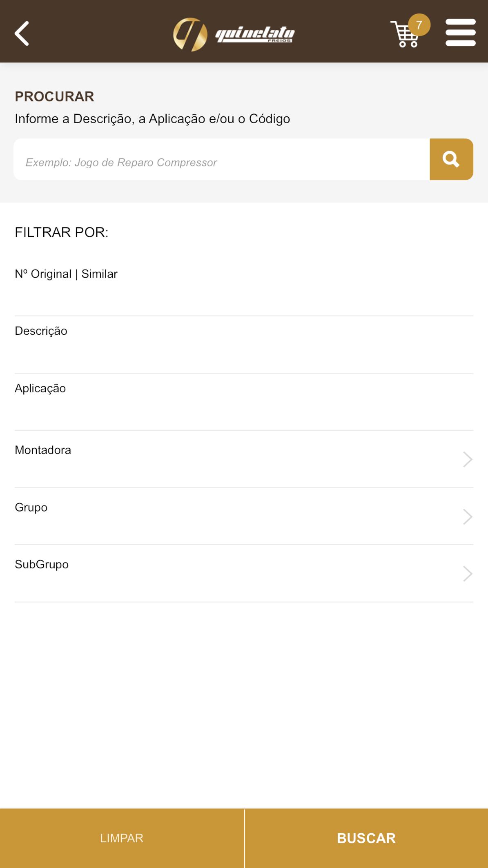
Task: Focus the 'Exemplo: Jogo de Reparo Compressor' search box
Action: pos(222,159)
